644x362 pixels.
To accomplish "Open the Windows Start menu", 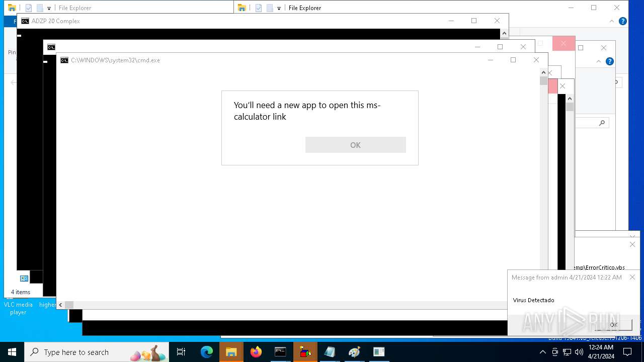I will (x=12, y=352).
